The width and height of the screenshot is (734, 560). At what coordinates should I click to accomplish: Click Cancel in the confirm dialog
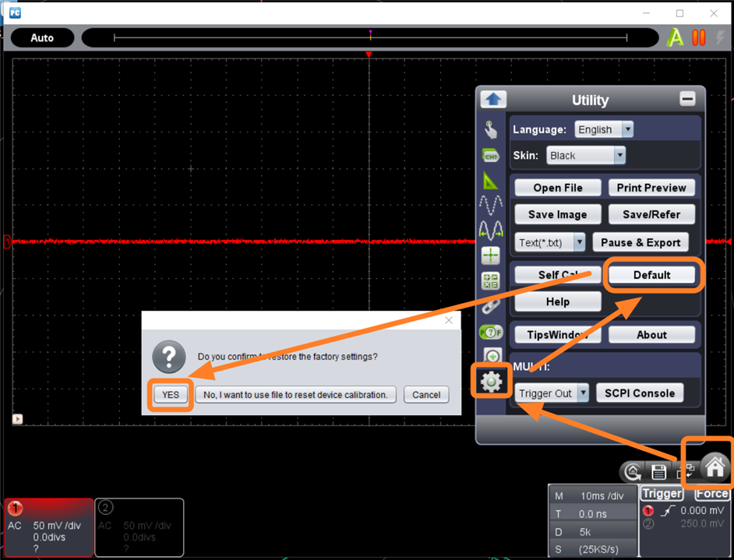click(426, 394)
